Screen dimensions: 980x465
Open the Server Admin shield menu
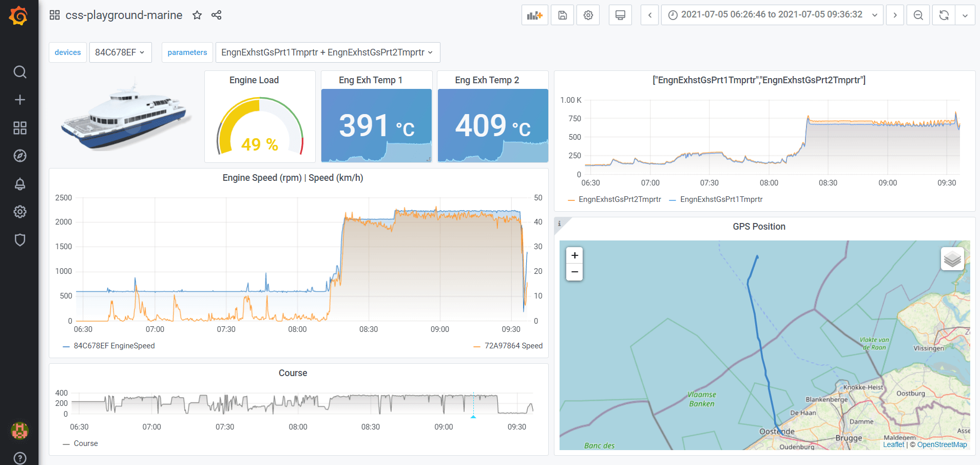tap(20, 240)
